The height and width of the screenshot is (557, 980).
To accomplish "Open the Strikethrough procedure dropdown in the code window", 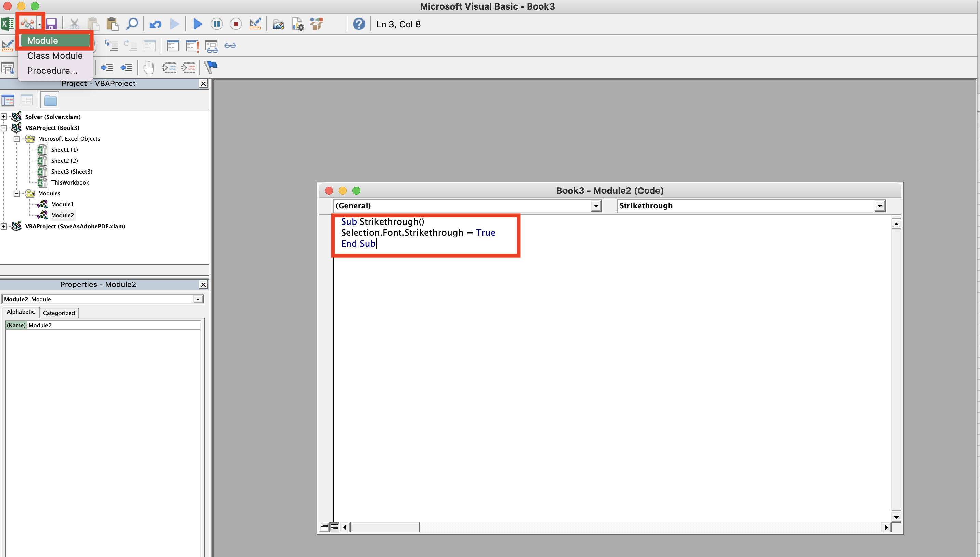I will tap(880, 206).
